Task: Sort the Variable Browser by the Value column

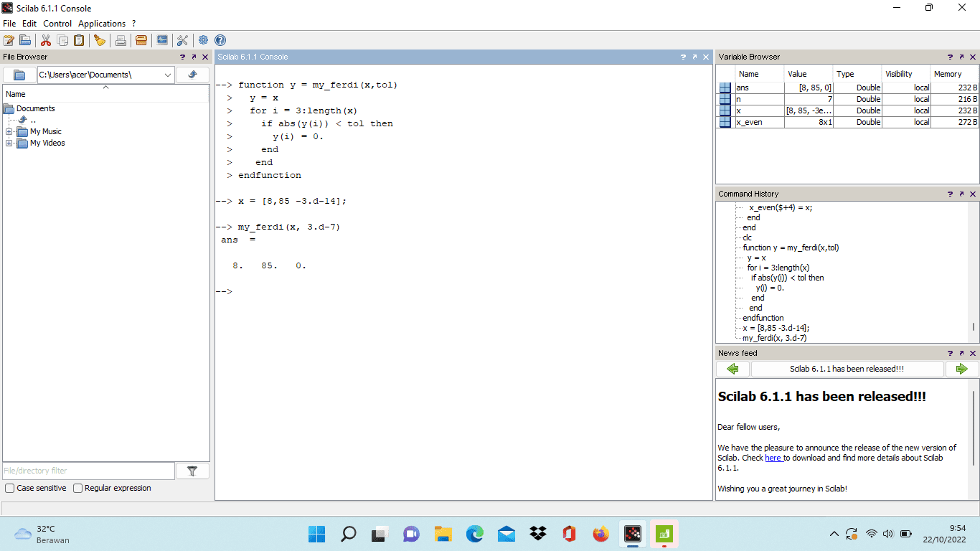Action: (809, 74)
